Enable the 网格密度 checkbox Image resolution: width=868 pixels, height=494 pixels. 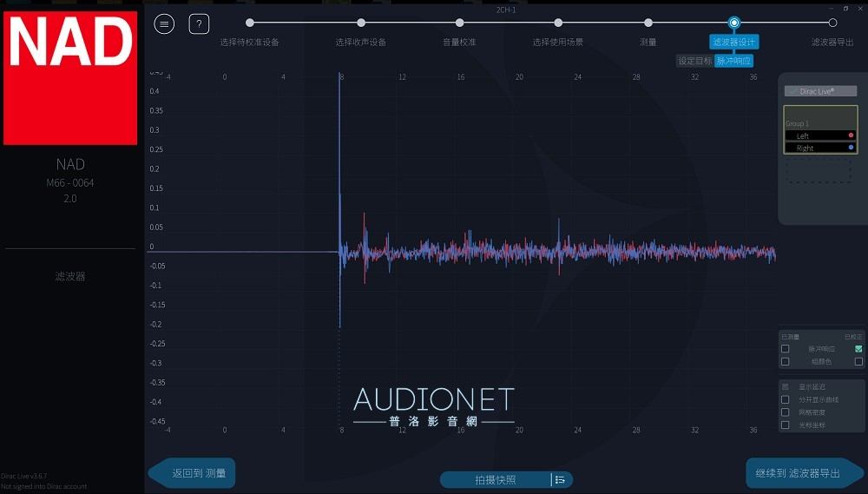click(786, 412)
